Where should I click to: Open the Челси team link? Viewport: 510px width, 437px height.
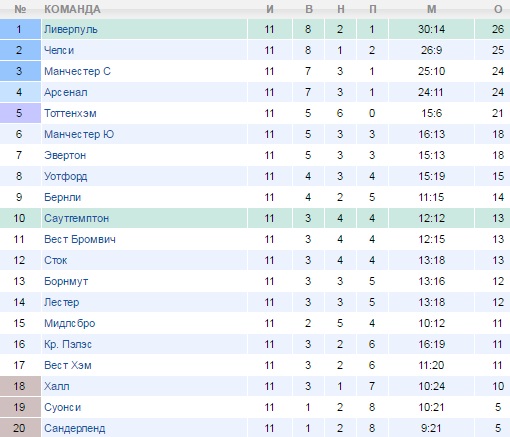59,50
